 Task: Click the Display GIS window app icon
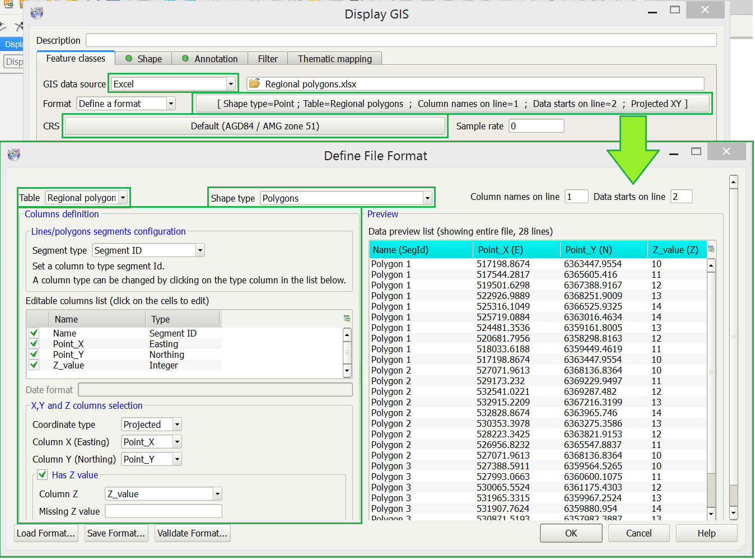click(37, 13)
